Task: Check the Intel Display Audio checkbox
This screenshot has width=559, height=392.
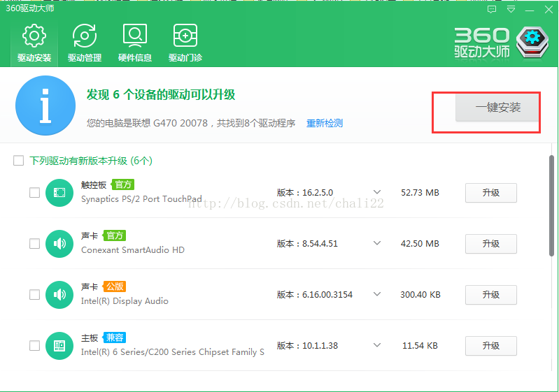Action: [34, 294]
